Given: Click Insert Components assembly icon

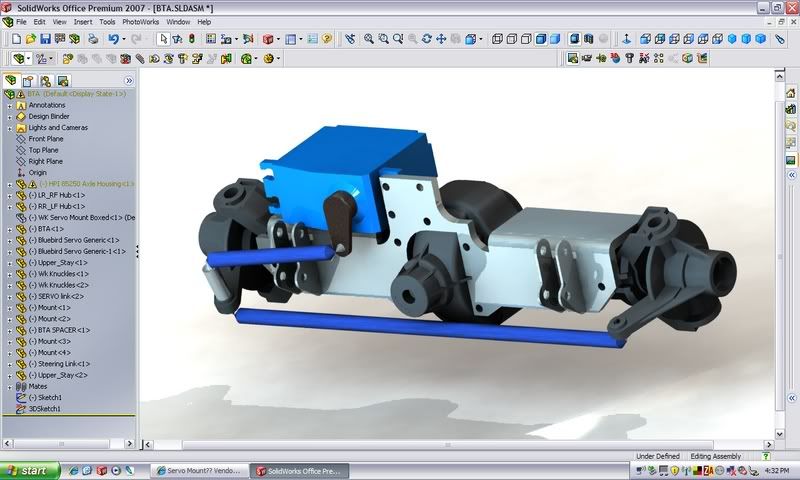Looking at the screenshot, I should [67, 59].
